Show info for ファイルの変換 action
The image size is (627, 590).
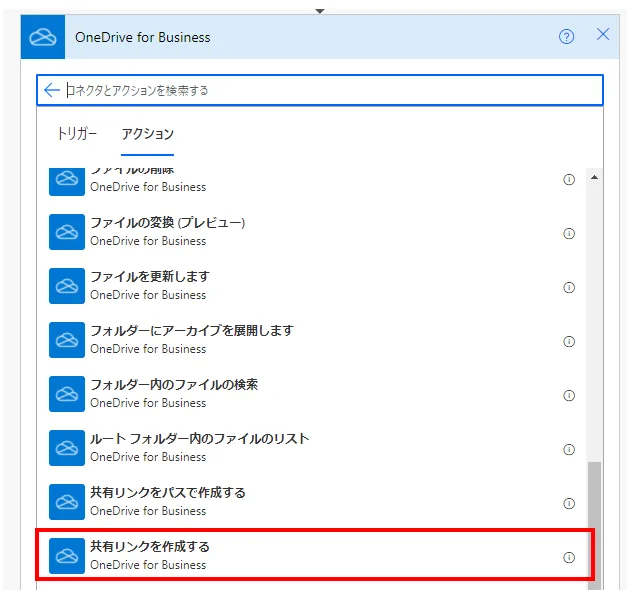pos(569,234)
